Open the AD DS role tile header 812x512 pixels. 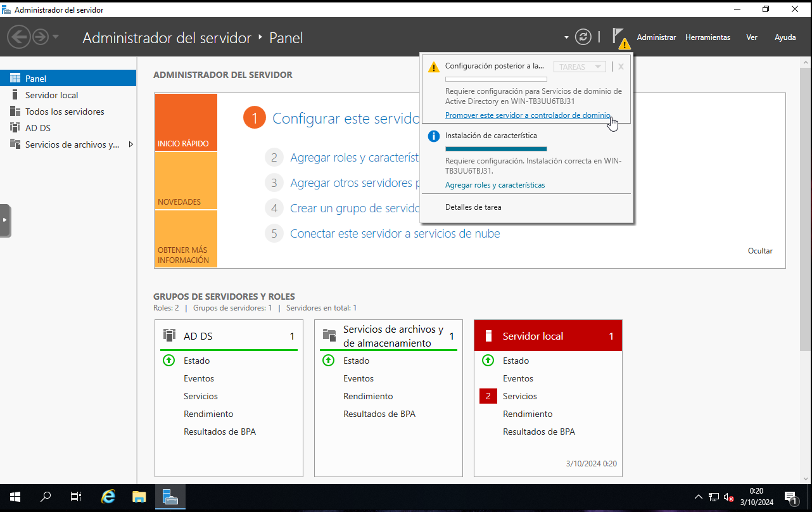click(229, 336)
